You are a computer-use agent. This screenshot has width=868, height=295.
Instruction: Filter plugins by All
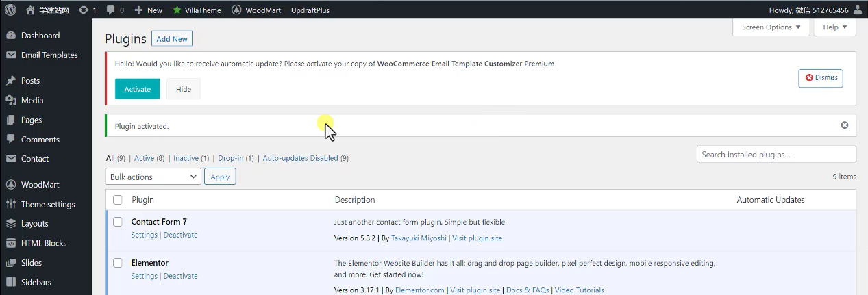(x=110, y=158)
